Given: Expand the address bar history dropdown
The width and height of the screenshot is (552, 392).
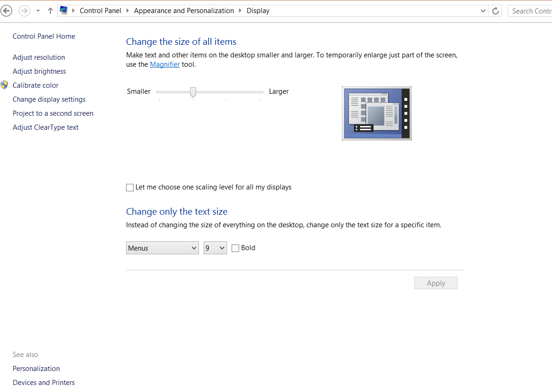Looking at the screenshot, I should (483, 11).
